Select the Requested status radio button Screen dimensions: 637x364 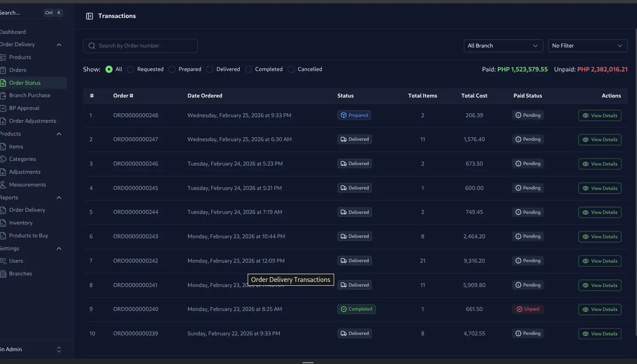pyautogui.click(x=130, y=69)
